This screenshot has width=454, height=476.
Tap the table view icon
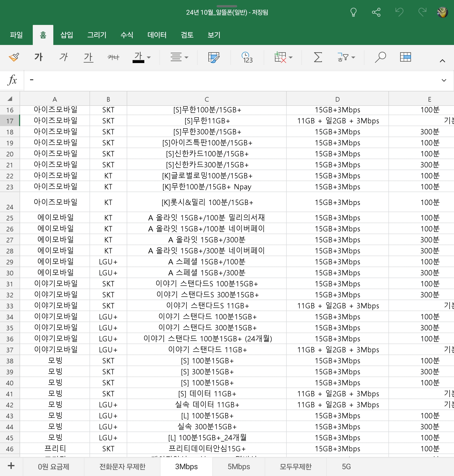pos(405,57)
